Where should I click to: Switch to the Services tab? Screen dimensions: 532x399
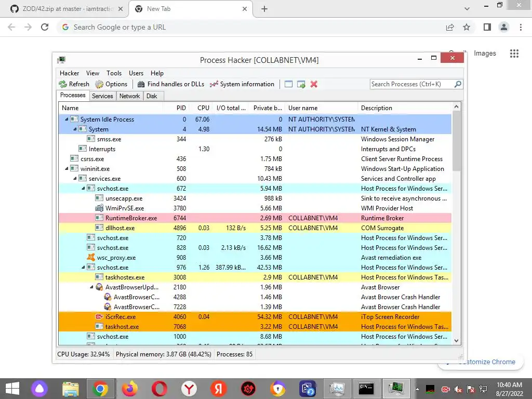102,96
